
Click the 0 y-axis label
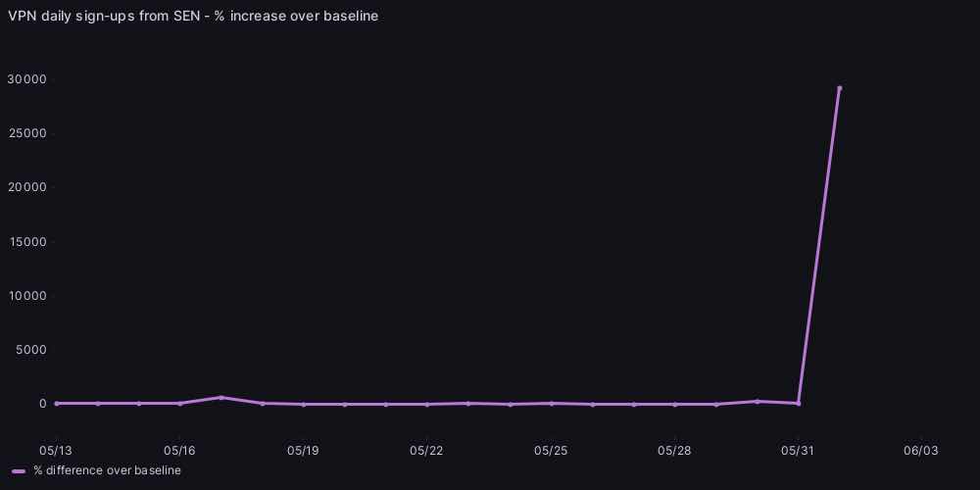point(42,403)
